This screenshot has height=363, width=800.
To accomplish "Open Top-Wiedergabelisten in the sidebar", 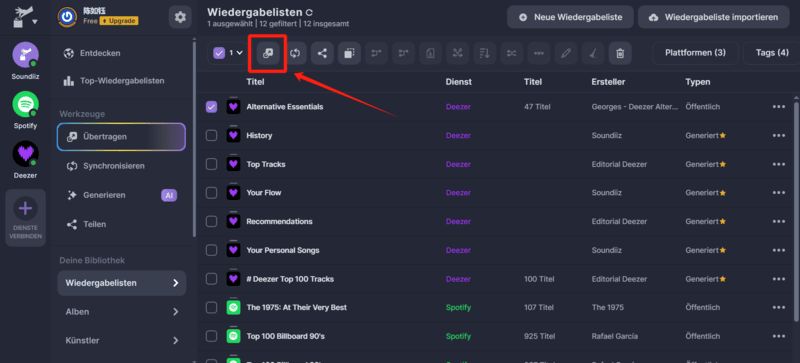I will [121, 81].
